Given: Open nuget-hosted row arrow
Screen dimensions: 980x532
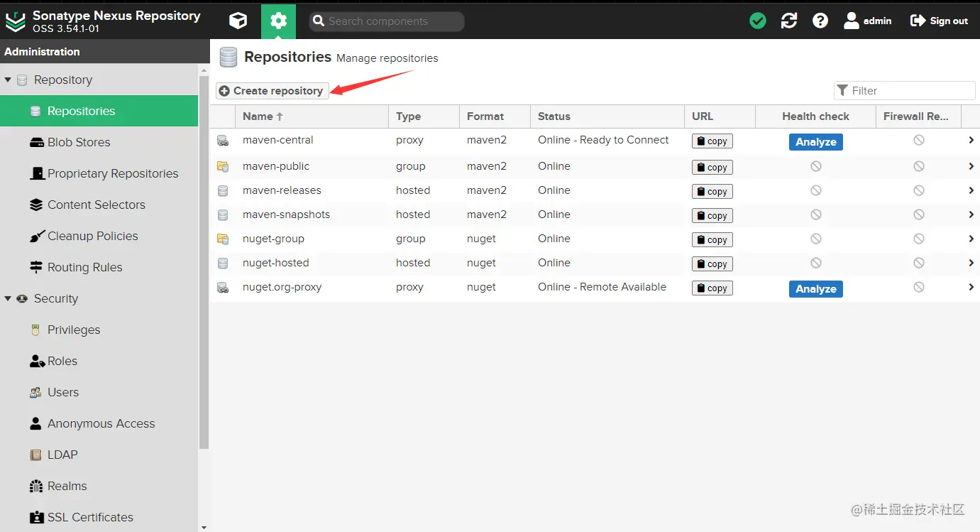Looking at the screenshot, I should point(971,263).
